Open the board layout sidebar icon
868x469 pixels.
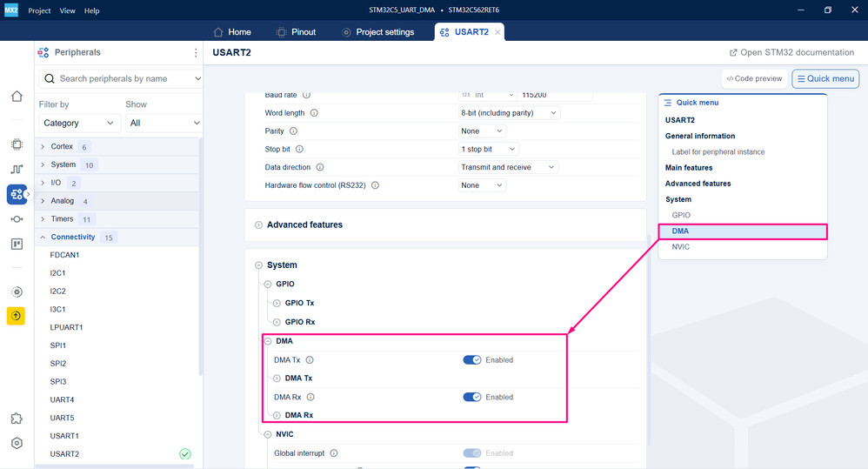coord(17,245)
